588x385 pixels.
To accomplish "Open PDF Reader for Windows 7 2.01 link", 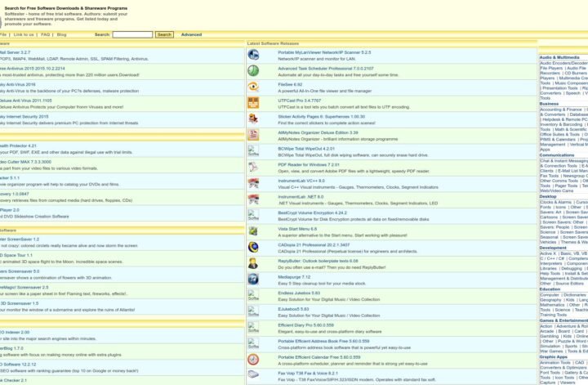I will (309, 165).
